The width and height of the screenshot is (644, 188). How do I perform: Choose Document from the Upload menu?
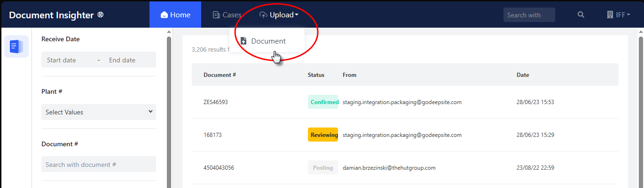point(268,41)
